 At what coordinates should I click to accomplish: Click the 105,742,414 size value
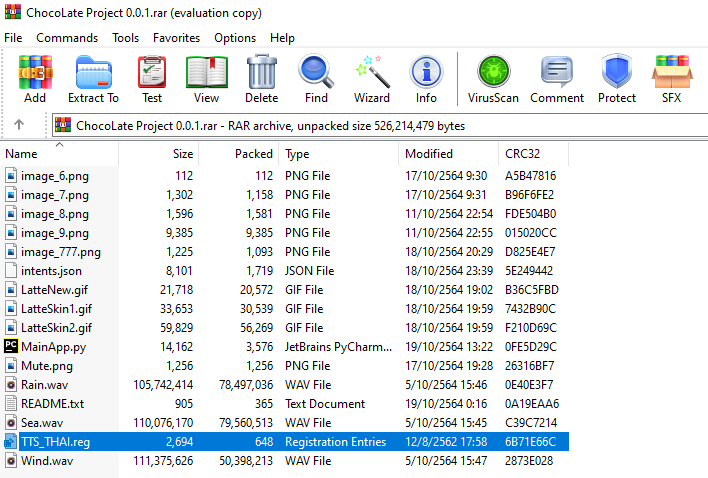pos(163,385)
